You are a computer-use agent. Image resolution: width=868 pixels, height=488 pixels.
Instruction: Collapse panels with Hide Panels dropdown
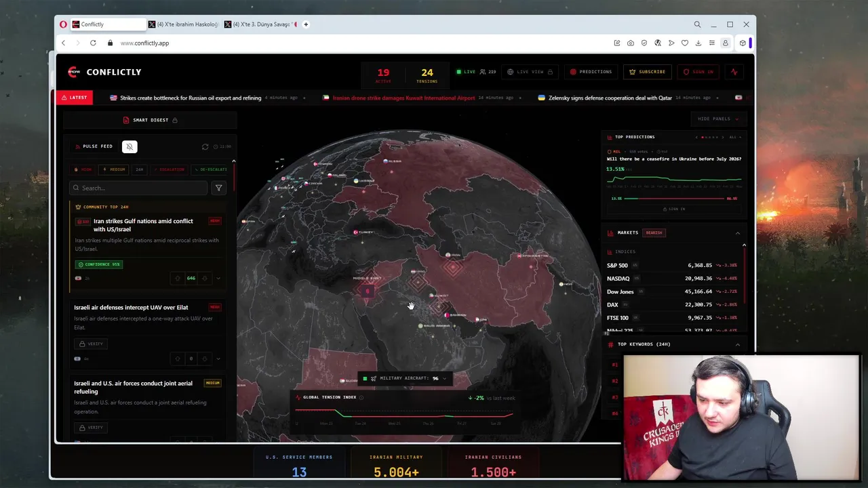[x=718, y=119]
